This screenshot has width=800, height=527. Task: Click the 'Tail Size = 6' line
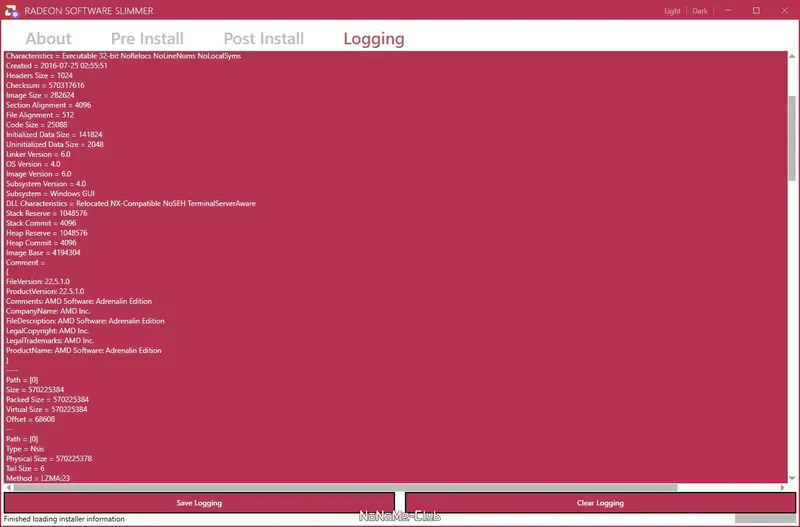point(25,468)
